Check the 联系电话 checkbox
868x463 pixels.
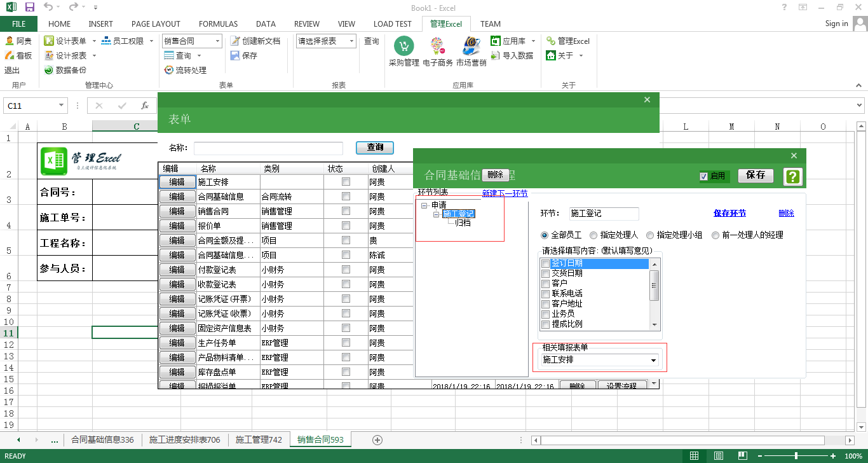pos(545,294)
